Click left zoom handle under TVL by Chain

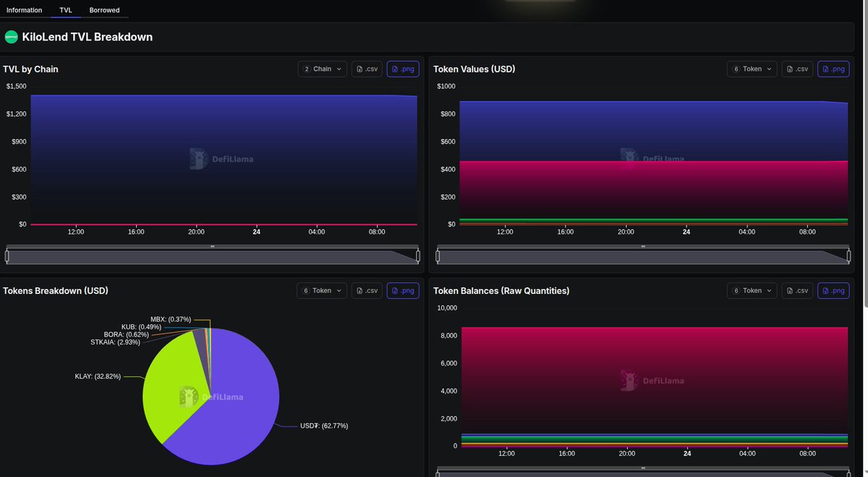tap(7, 256)
